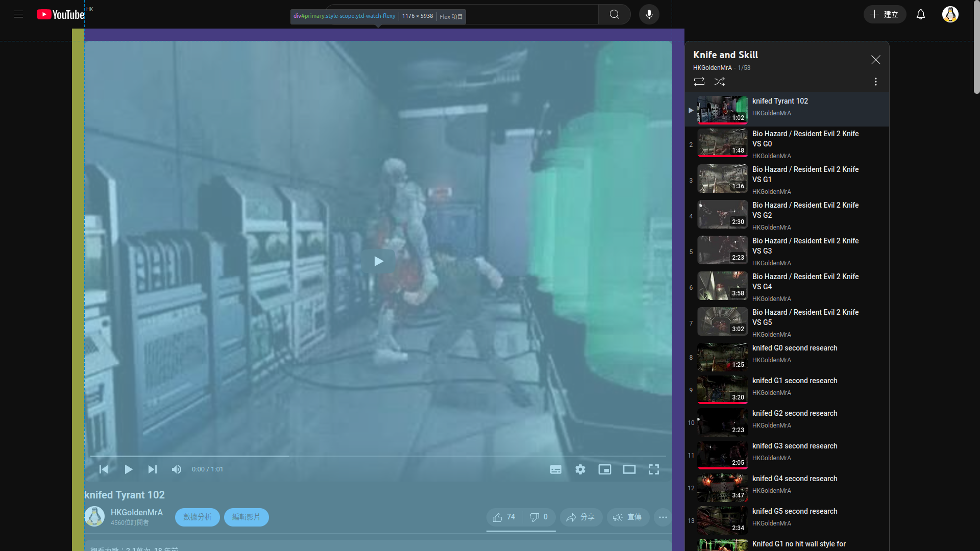Like the video with 74 likes
This screenshot has height=551, width=980.
pos(504,517)
